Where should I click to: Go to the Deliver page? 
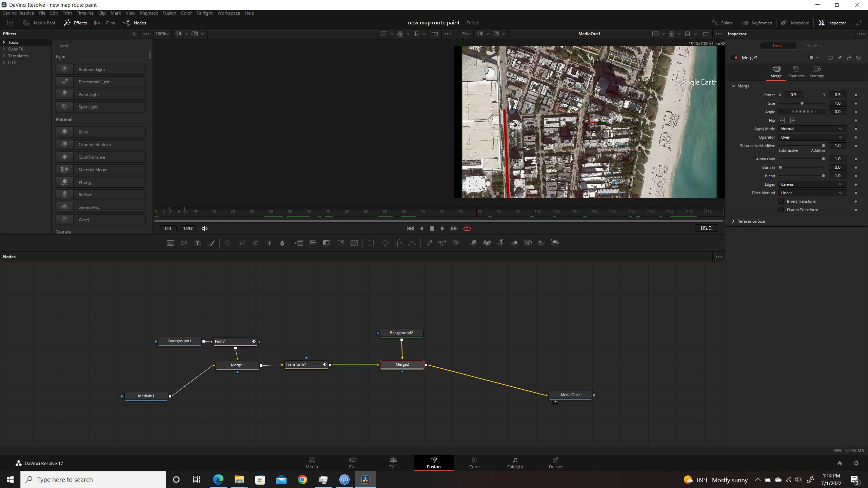556,463
